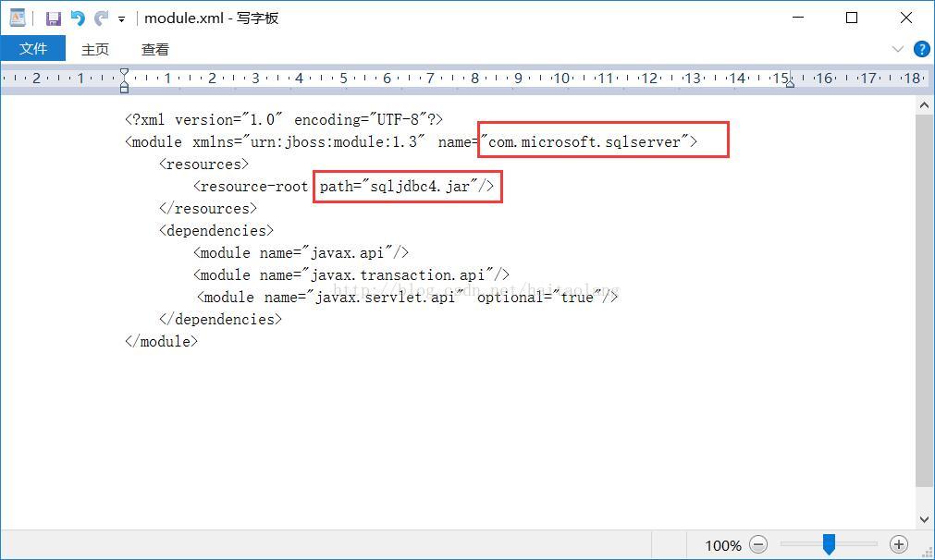Maximize the WordPad window
The height and width of the screenshot is (560, 935).
coord(852,18)
